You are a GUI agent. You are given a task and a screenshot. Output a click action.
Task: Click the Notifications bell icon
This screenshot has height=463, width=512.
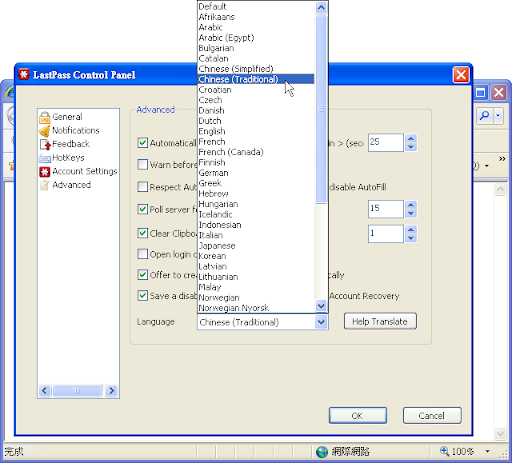coord(45,131)
